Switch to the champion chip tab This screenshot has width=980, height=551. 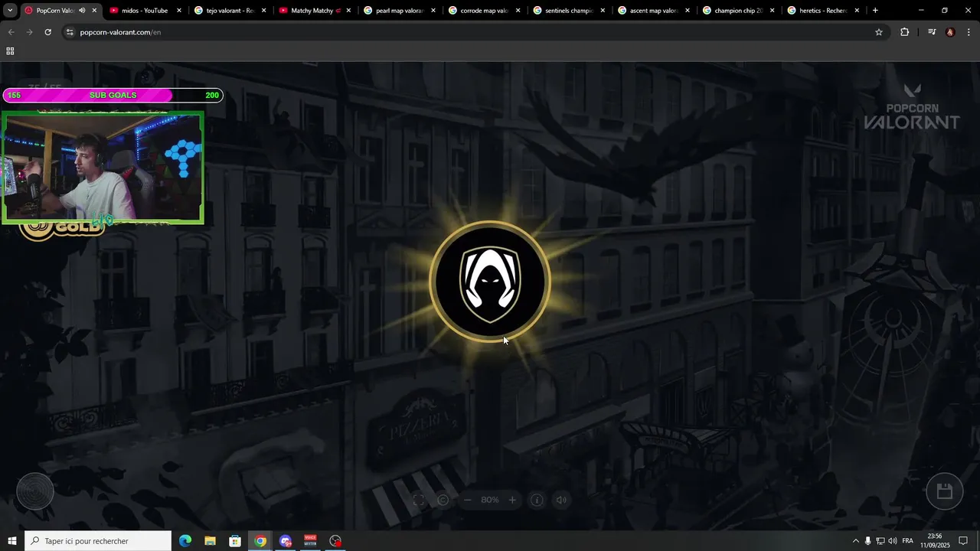737,11
